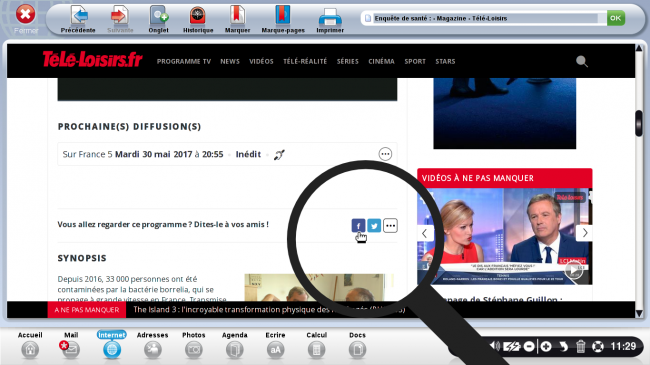Expand options for the France 5 broadcast row
This screenshot has width=650, height=365.
(x=385, y=154)
